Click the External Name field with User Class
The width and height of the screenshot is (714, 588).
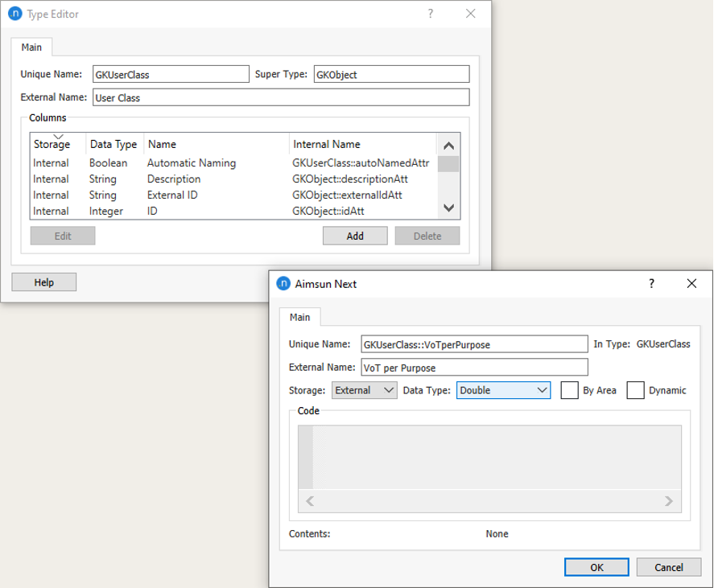point(281,97)
